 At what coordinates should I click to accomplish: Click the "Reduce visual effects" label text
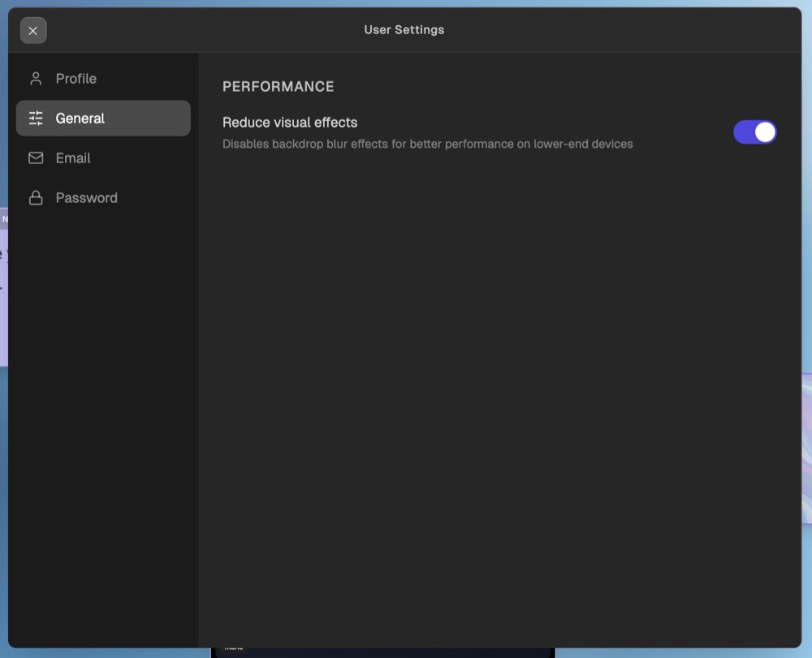pos(290,123)
